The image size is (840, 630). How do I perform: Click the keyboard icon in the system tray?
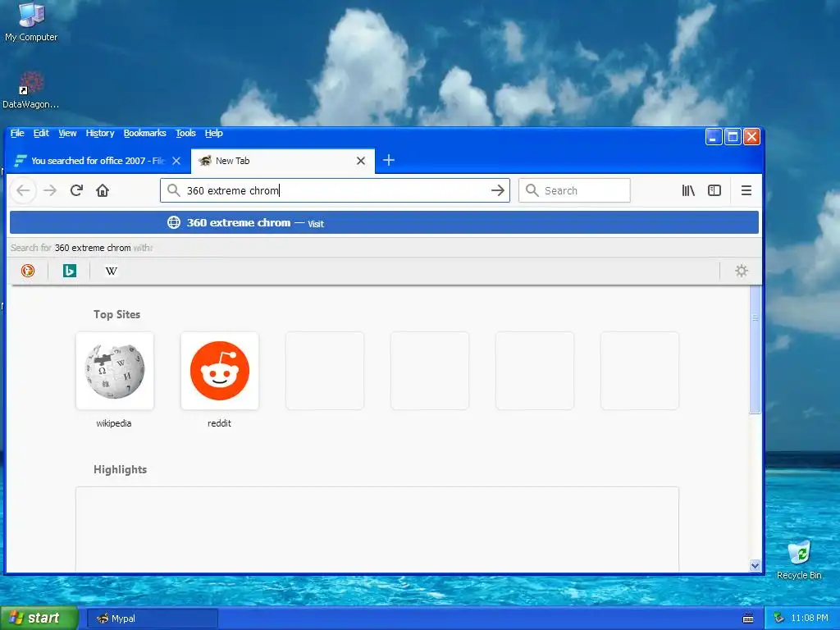pyautogui.click(x=748, y=619)
